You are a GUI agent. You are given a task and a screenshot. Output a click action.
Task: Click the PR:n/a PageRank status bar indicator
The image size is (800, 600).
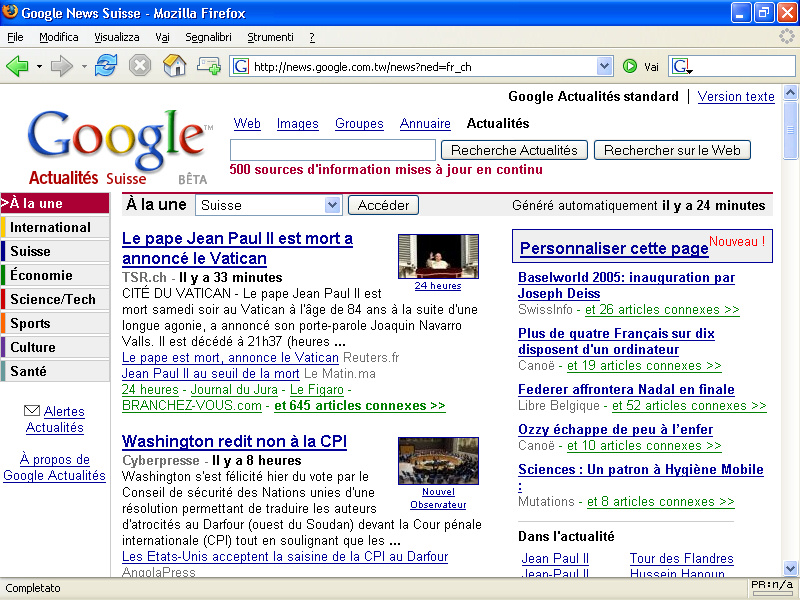point(772,587)
